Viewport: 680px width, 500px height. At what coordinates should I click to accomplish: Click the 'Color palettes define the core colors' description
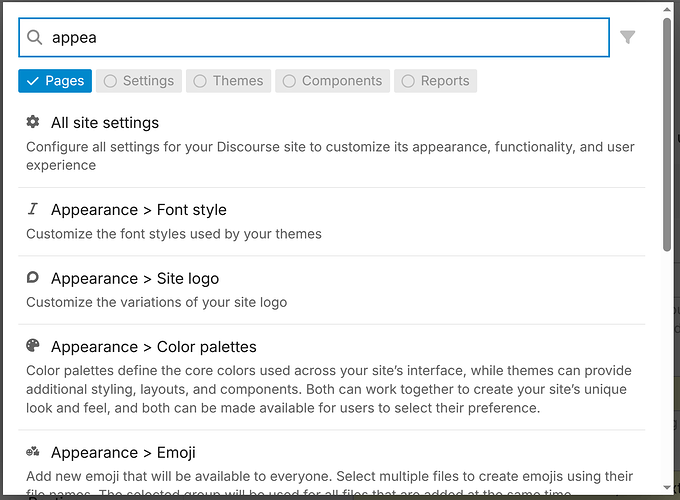coord(329,389)
